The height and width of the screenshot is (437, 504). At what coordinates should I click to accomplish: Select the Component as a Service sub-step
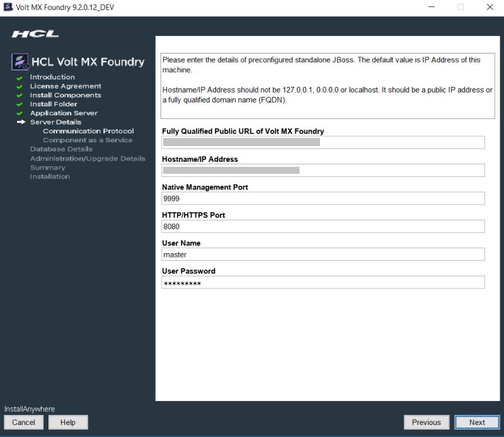pos(88,140)
